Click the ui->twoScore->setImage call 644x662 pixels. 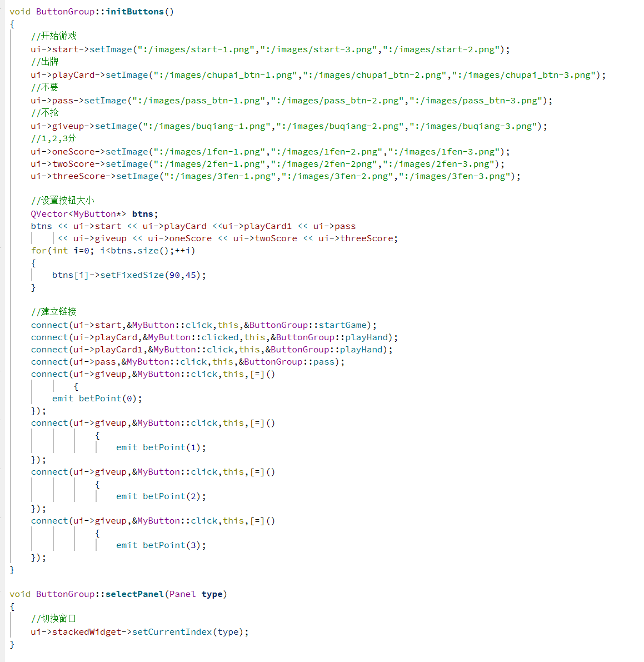point(268,164)
